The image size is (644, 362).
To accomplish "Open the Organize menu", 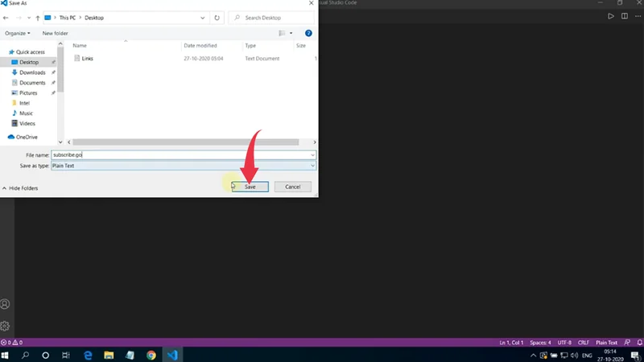I will click(18, 33).
